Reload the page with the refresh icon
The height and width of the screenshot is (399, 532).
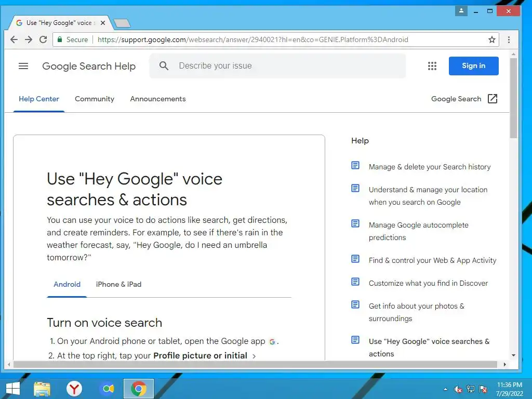click(x=43, y=39)
